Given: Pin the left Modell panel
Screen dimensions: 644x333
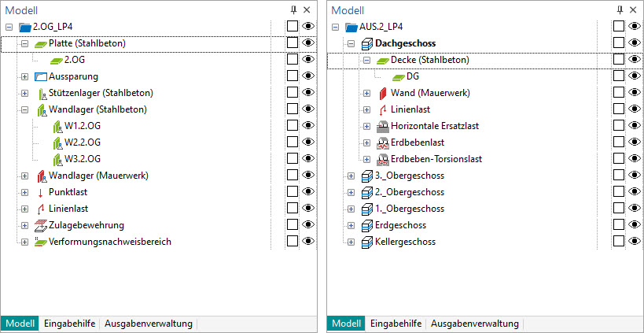Looking at the screenshot, I should pos(294,9).
